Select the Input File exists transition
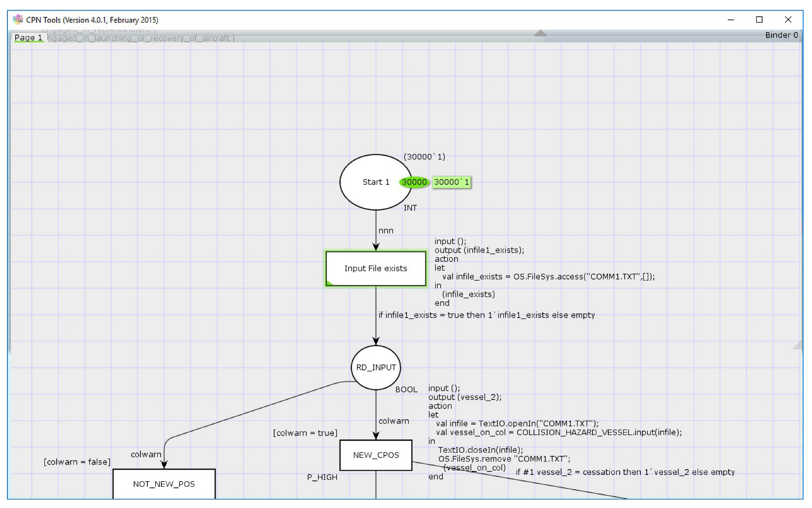Viewport: 812px width, 508px height. (x=376, y=268)
